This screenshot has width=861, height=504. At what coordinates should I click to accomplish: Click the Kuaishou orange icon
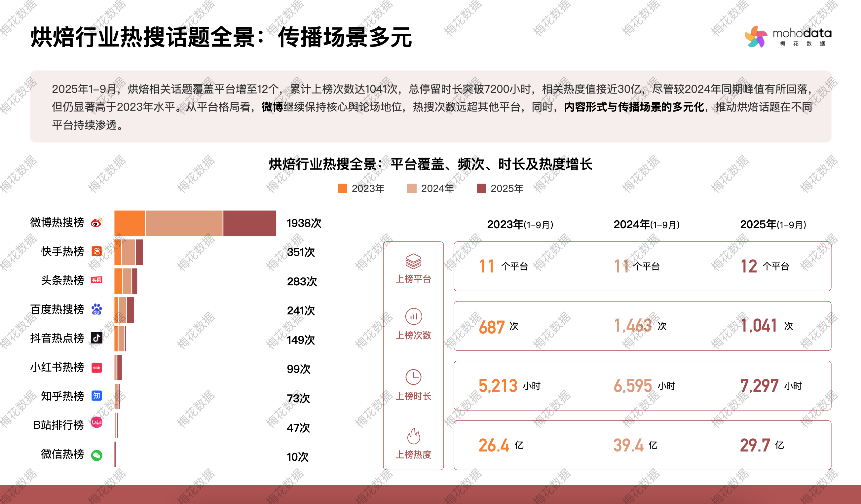point(97,251)
